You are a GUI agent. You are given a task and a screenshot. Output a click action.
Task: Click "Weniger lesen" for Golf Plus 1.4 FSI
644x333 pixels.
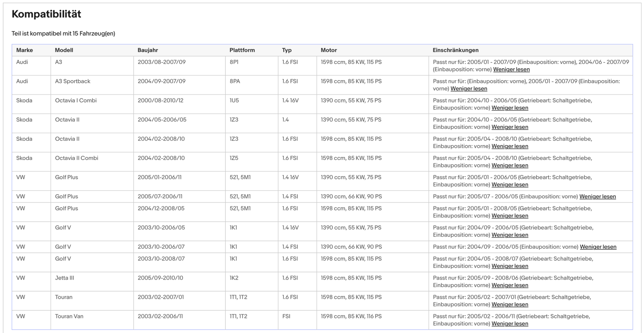click(597, 197)
